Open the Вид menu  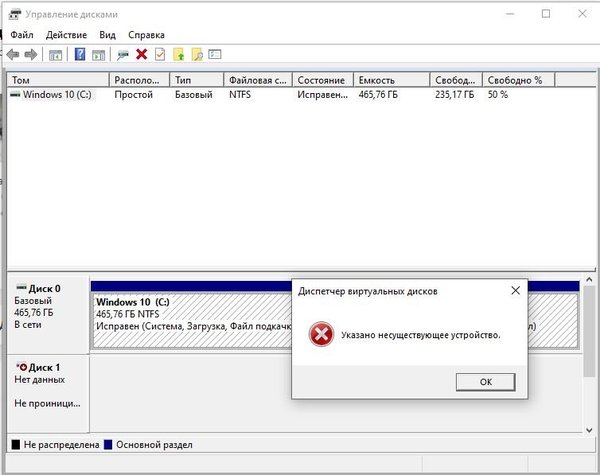coord(107,35)
